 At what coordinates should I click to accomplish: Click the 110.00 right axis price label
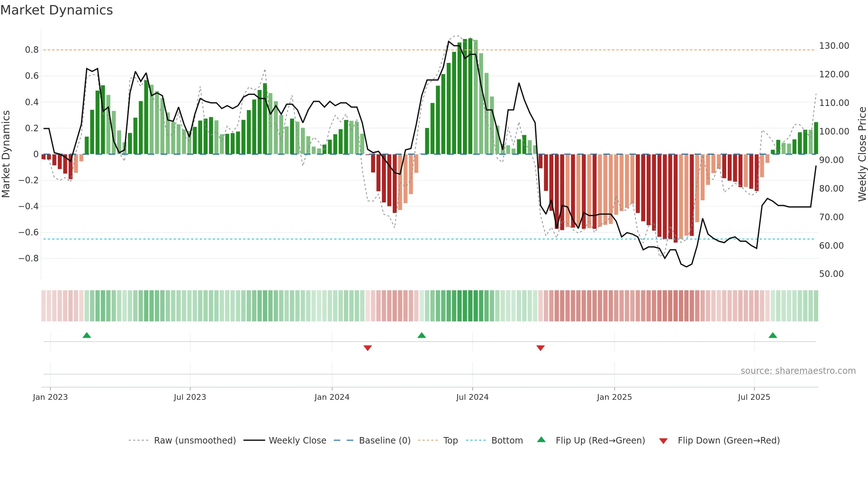(x=834, y=103)
